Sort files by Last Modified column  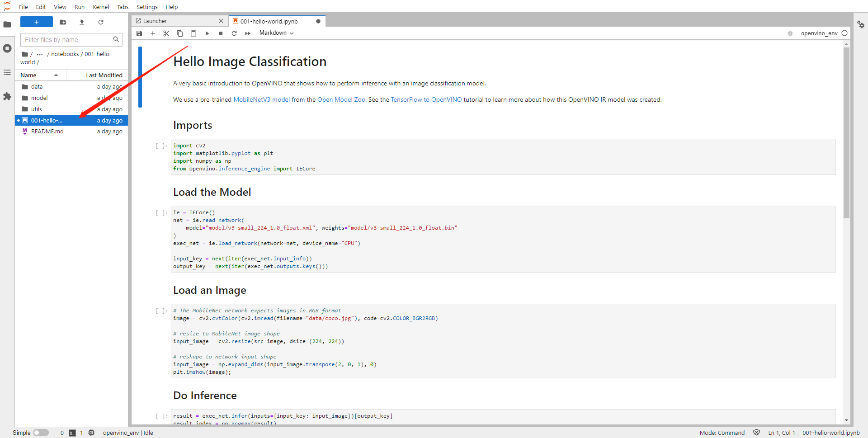click(98, 75)
